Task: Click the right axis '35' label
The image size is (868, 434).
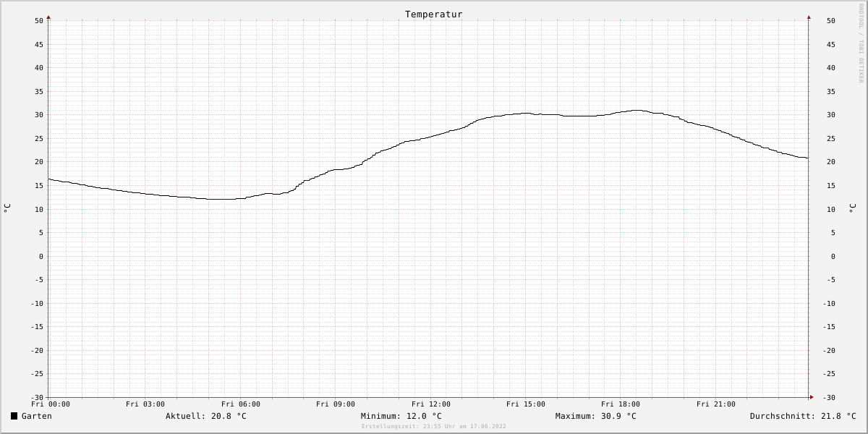Action: point(830,92)
